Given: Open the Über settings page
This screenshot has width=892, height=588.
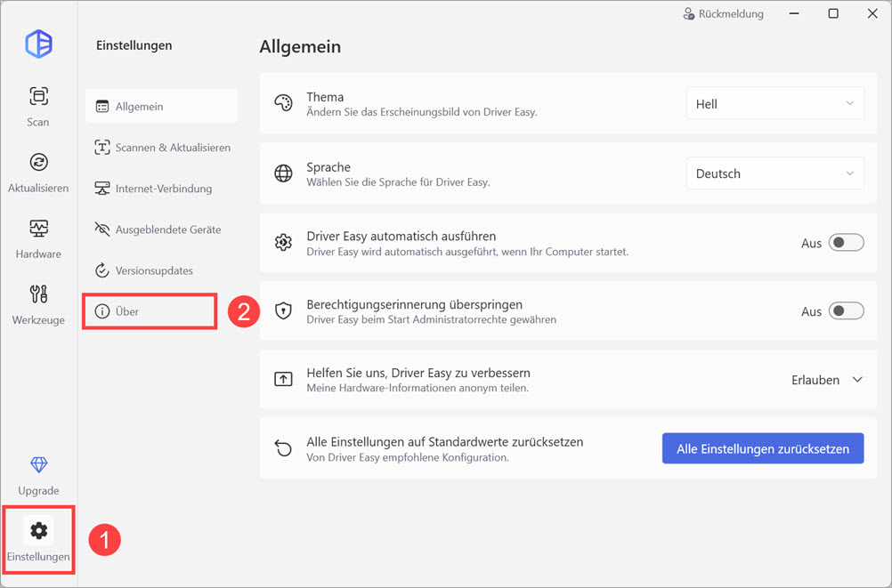Looking at the screenshot, I should click(x=150, y=311).
